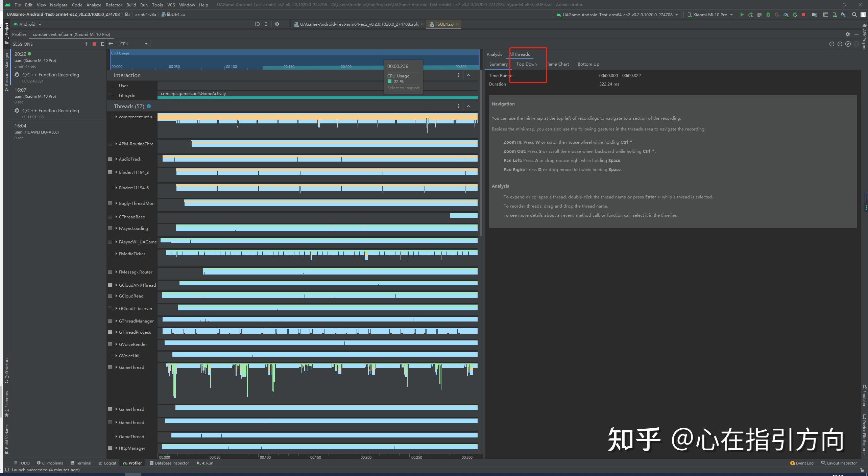This screenshot has height=476, width=868.
Task: Select the Stop recording icon in Sessions panel
Action: pyautogui.click(x=94, y=44)
